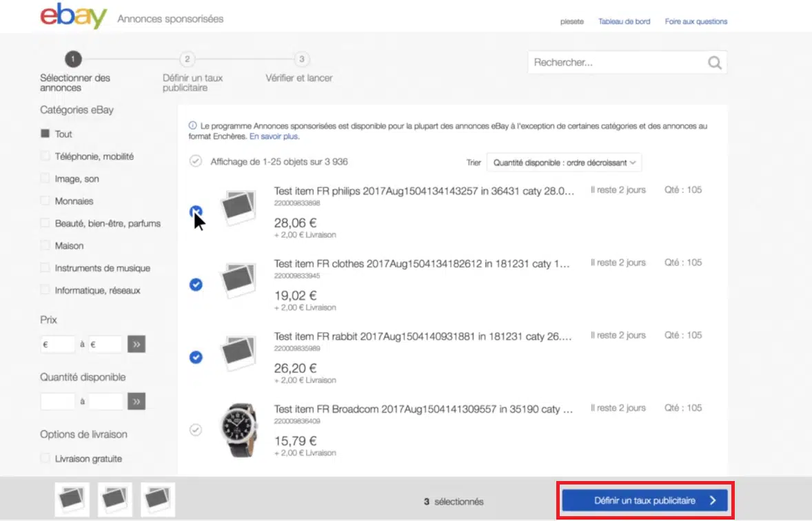
Task: Click the Broadcom watch item image
Action: pos(238,429)
